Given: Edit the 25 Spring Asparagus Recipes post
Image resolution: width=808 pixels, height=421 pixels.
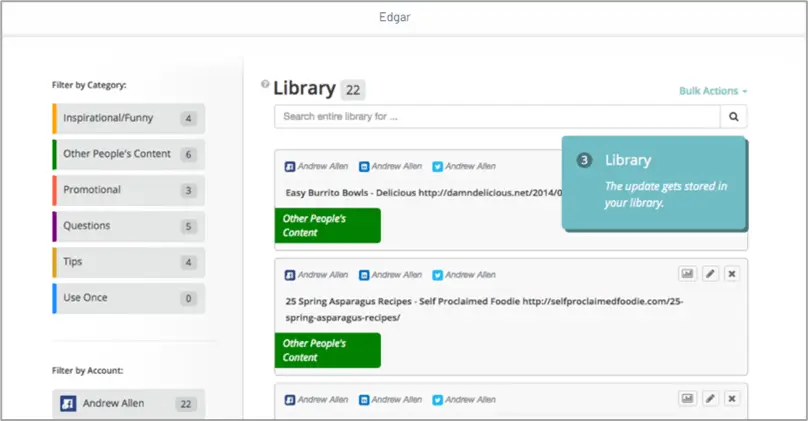Looking at the screenshot, I should click(x=710, y=274).
